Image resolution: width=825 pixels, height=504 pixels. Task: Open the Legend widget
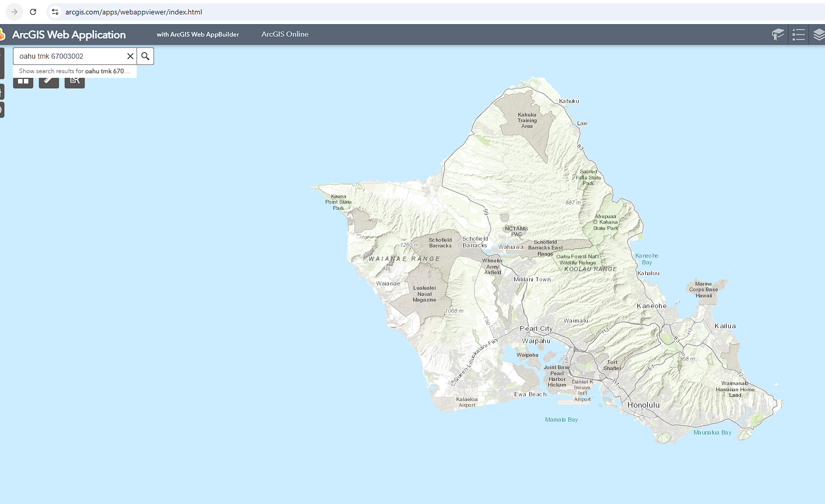pyautogui.click(x=798, y=35)
